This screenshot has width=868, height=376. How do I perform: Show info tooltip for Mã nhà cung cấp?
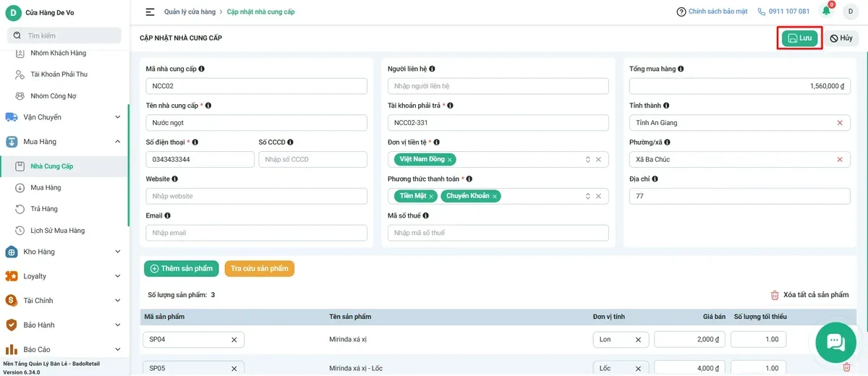[x=201, y=69]
